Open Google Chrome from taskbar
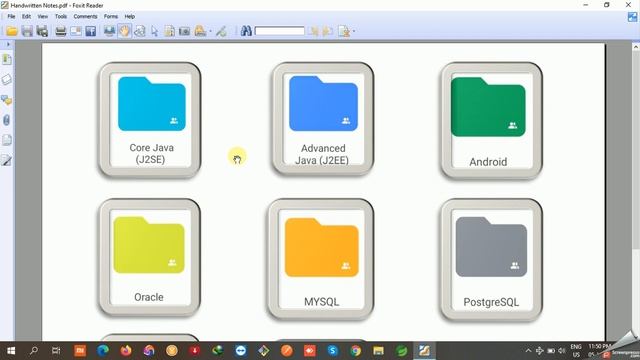Viewport: 640px width, 360px height. tap(356, 351)
